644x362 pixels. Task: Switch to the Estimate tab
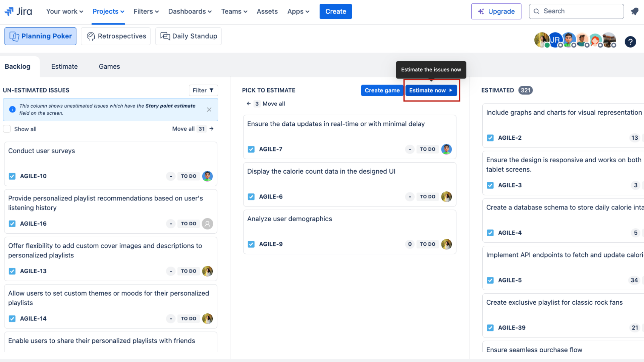65,66
